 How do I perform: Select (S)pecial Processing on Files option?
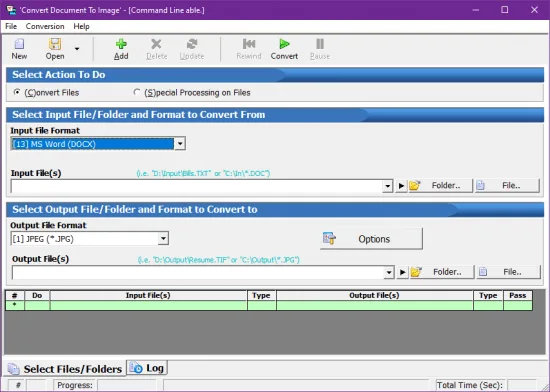pos(137,92)
